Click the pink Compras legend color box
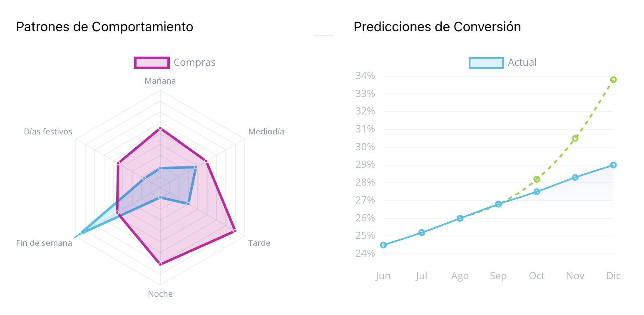This screenshot has width=644, height=315. 152,62
